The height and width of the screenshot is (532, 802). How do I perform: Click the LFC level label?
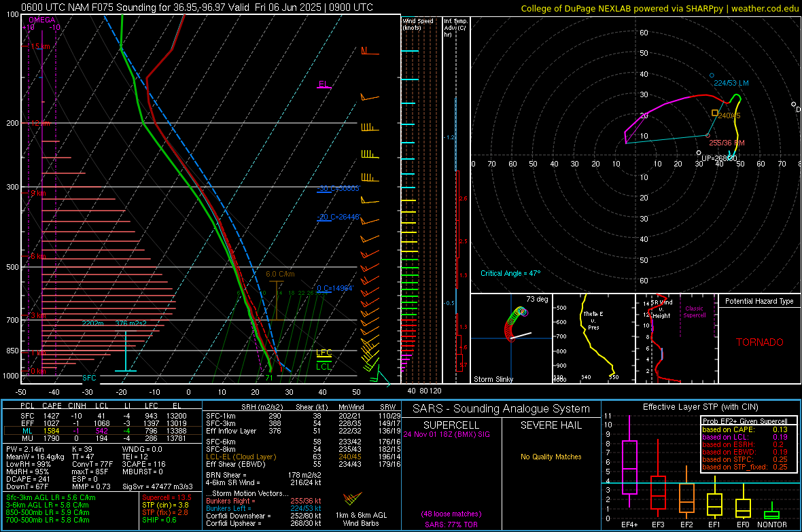(324, 353)
